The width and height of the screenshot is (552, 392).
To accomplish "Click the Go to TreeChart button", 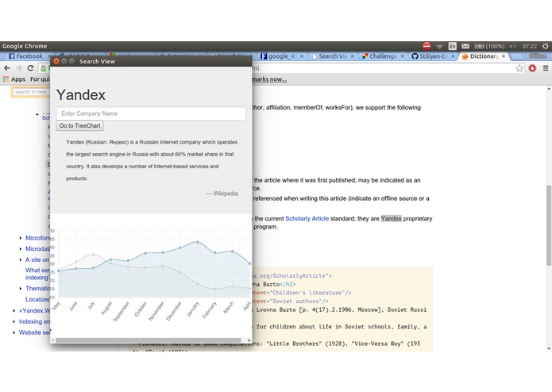I will click(80, 126).
